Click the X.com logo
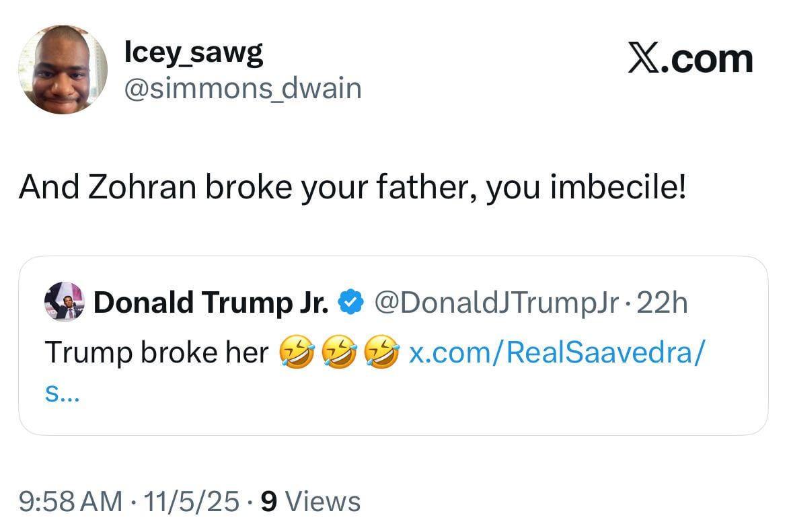787x532 pixels. coord(690,59)
